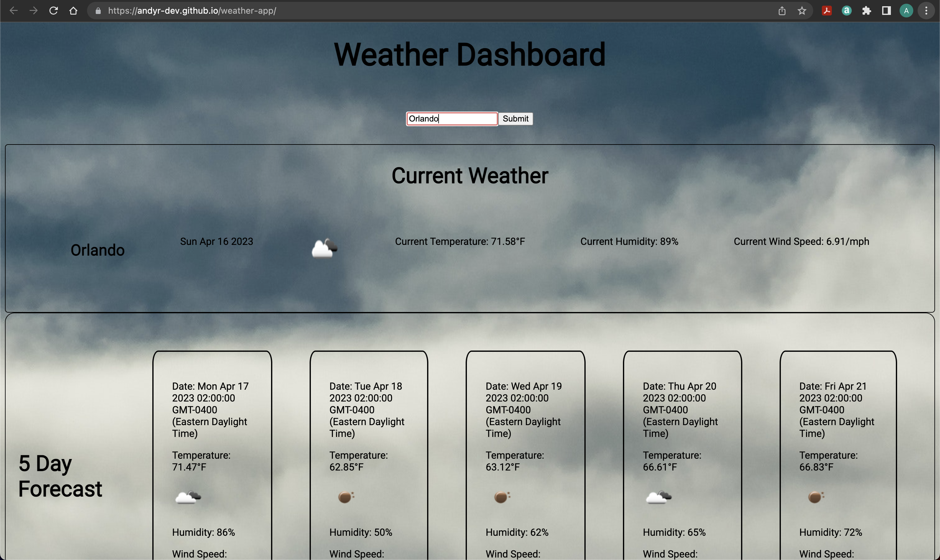The height and width of the screenshot is (560, 940).
Task: Click the '5 Day Forecast' heading
Action: (60, 476)
